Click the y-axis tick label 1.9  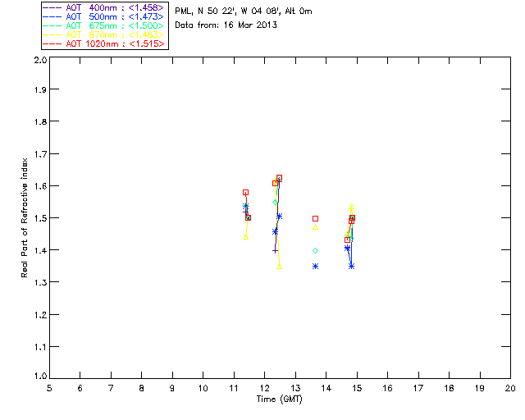coord(40,89)
